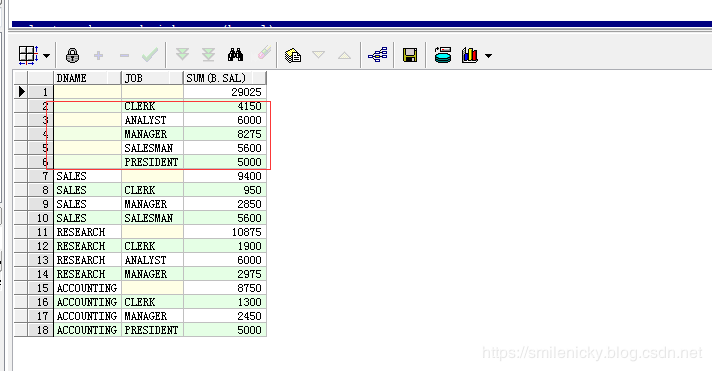Open the chart graph icon
This screenshot has height=371, width=712.
coord(470,55)
